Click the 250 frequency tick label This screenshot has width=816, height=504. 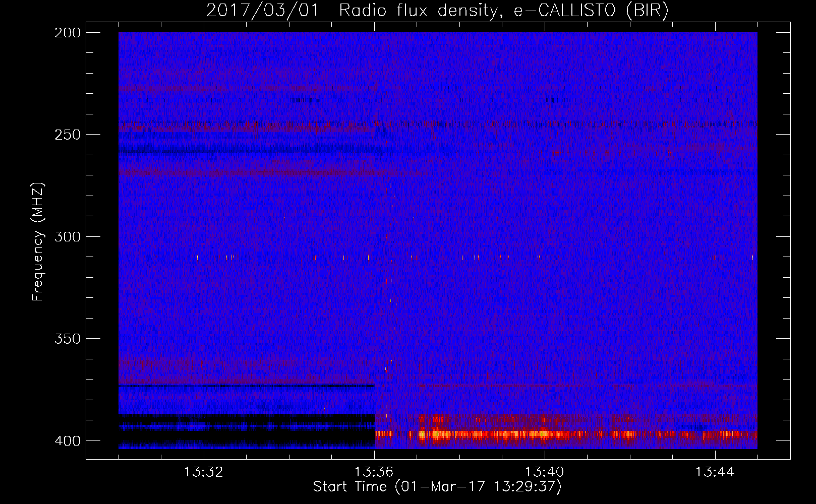point(68,135)
